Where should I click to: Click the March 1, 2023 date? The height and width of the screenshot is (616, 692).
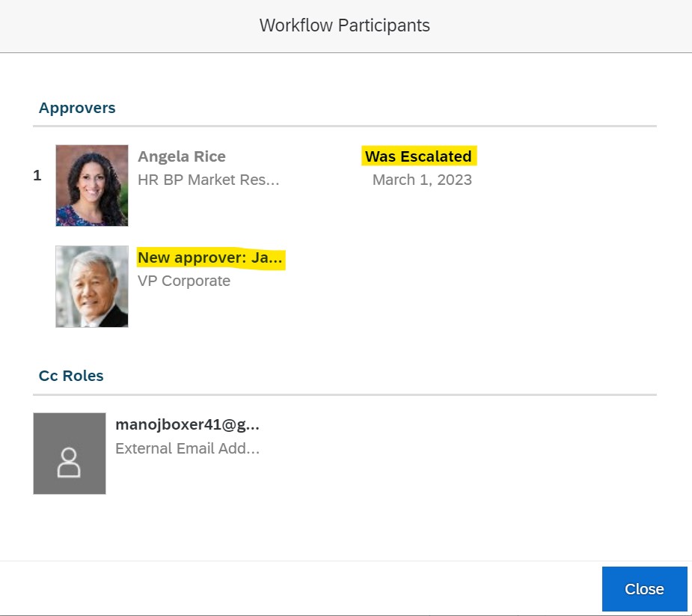click(422, 180)
